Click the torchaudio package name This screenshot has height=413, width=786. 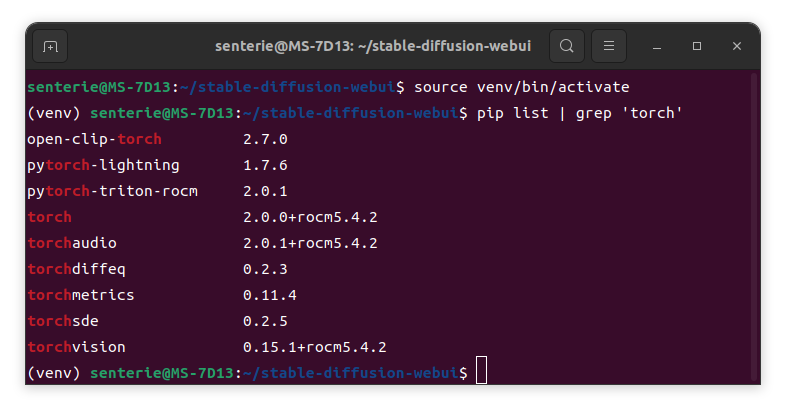coord(76,243)
